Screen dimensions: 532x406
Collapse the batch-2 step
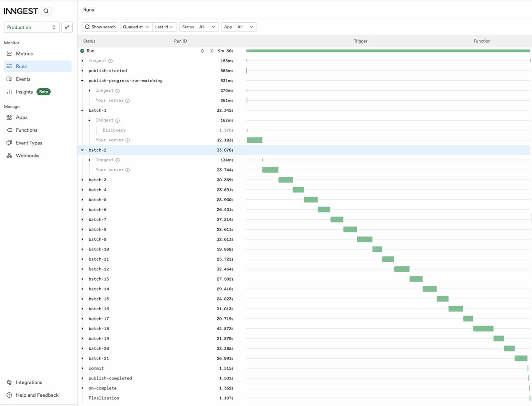coord(82,150)
